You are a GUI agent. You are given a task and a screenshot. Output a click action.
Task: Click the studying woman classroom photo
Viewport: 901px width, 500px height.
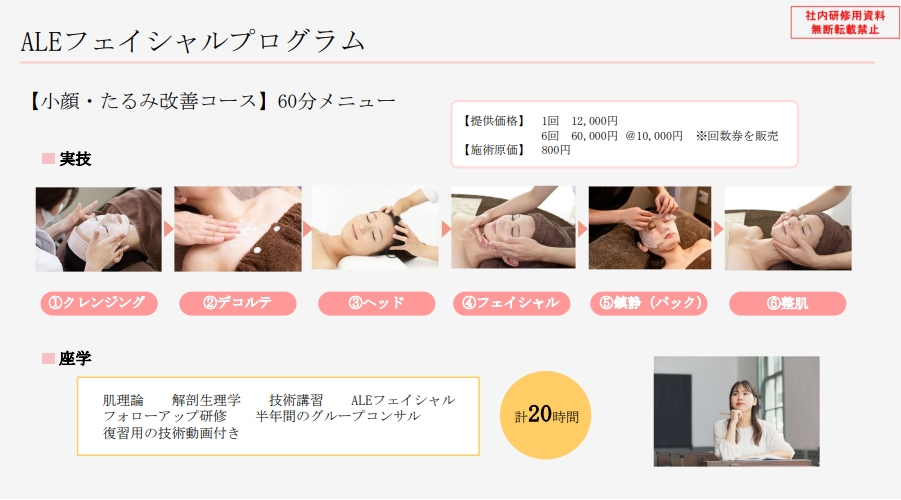tap(737, 411)
